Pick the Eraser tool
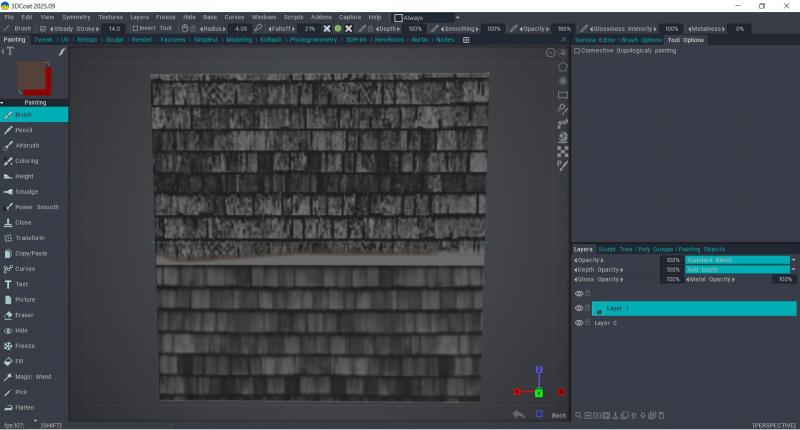 coord(24,314)
